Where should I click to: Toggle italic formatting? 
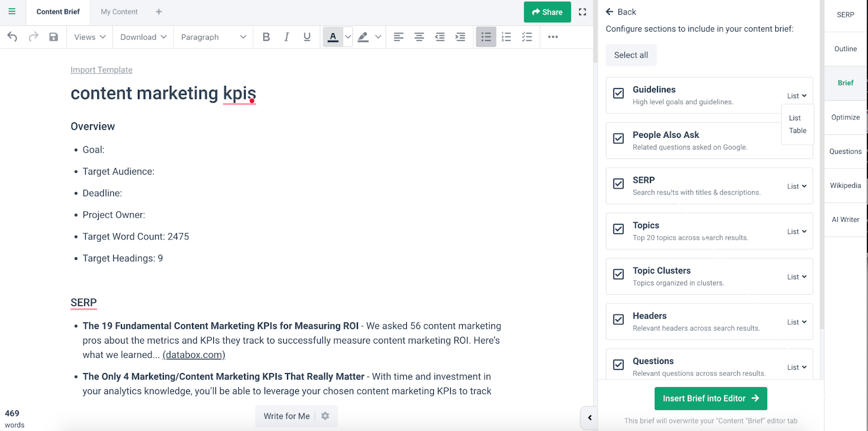(286, 37)
